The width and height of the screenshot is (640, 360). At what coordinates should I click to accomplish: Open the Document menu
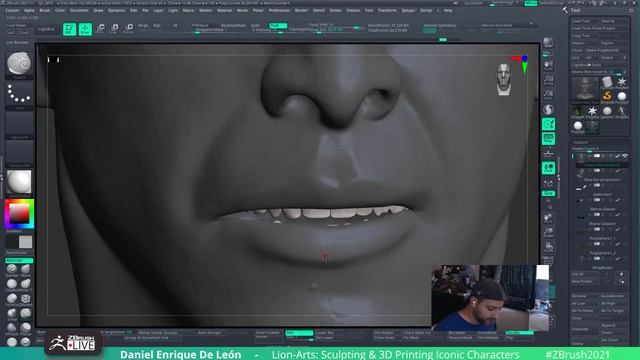click(79, 10)
